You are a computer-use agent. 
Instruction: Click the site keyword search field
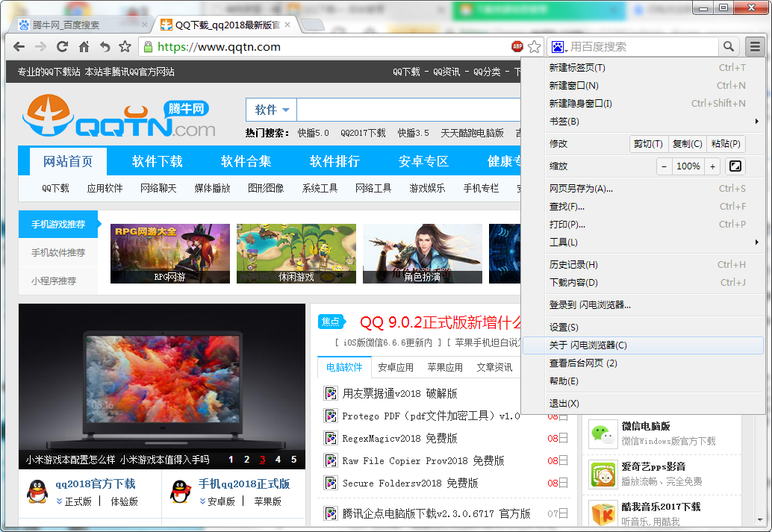click(x=408, y=110)
